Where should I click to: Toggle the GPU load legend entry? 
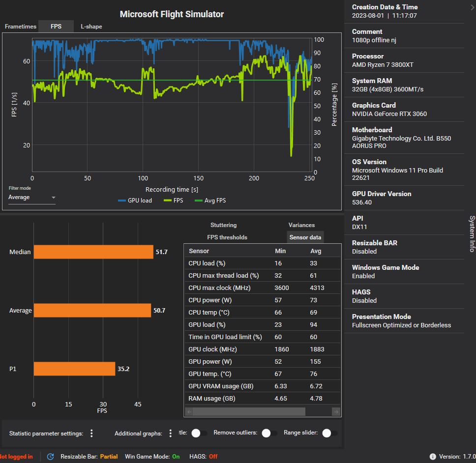135,200
